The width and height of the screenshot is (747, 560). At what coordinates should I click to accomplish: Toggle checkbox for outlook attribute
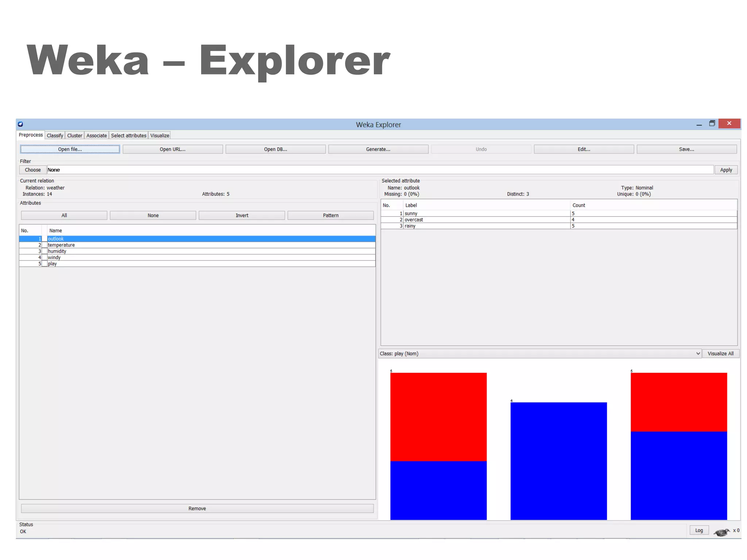(x=44, y=239)
